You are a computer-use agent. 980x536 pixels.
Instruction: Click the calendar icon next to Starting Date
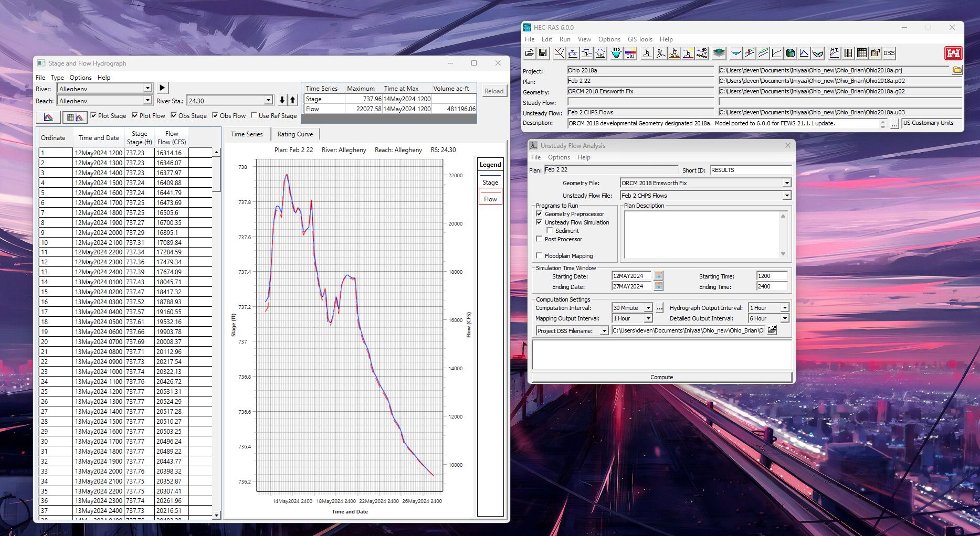tap(659, 276)
